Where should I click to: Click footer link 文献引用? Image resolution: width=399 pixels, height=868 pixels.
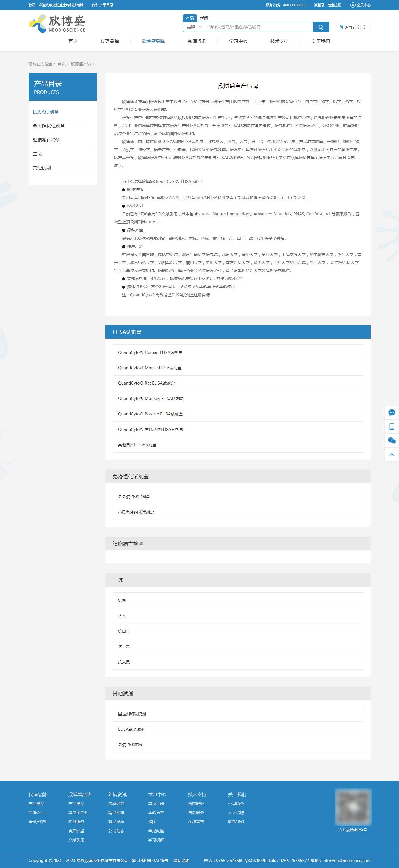(76, 840)
